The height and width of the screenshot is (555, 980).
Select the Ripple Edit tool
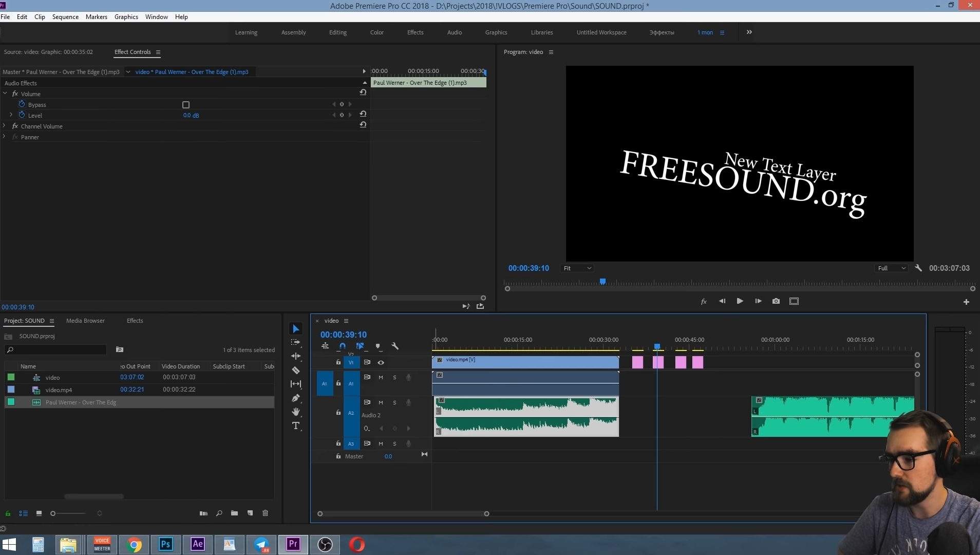[x=296, y=356]
